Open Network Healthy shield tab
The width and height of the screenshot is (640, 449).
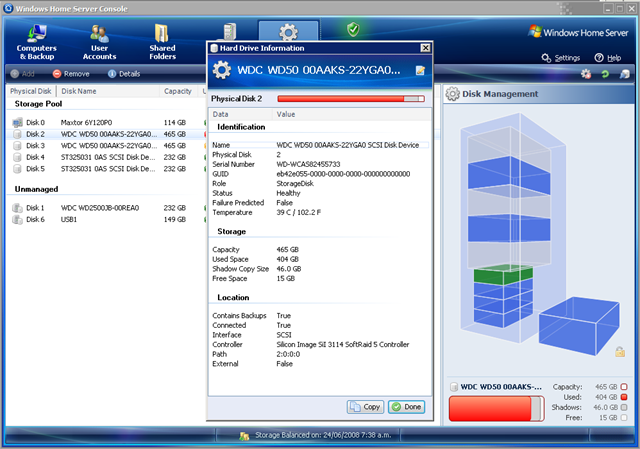[x=353, y=29]
